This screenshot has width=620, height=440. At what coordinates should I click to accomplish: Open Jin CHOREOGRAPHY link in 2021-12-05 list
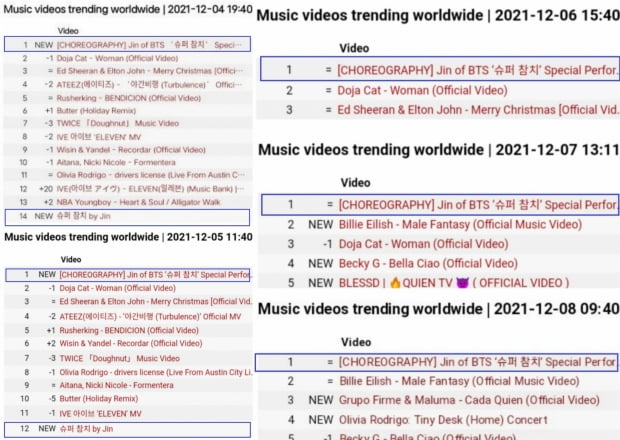(x=155, y=274)
